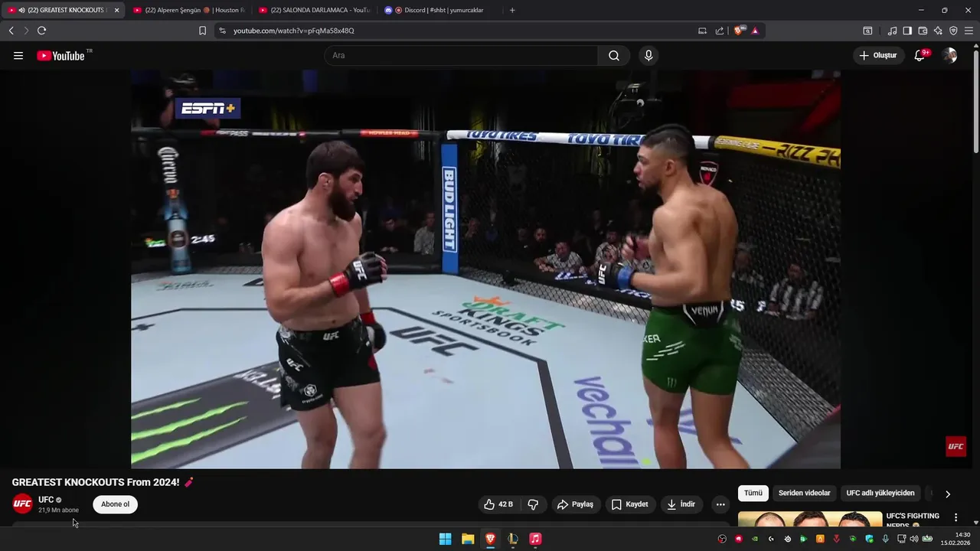
Task: Open Brave browser taskbar icon
Action: click(490, 539)
